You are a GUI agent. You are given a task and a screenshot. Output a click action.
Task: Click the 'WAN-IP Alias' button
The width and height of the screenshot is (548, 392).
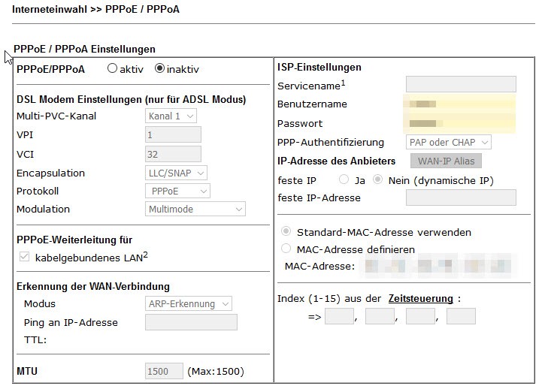point(446,161)
